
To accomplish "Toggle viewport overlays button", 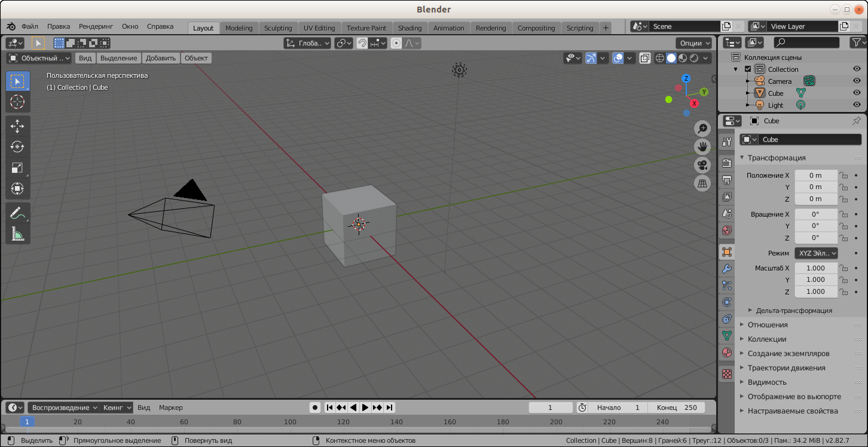I will pyautogui.click(x=618, y=58).
